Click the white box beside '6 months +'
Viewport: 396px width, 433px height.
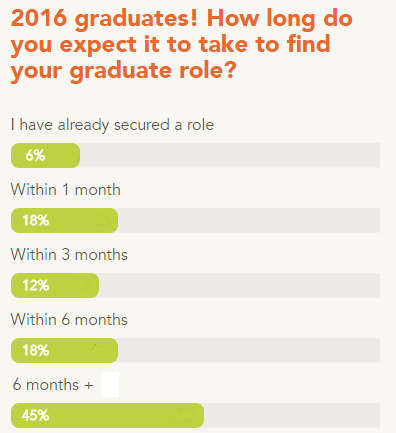click(x=110, y=384)
